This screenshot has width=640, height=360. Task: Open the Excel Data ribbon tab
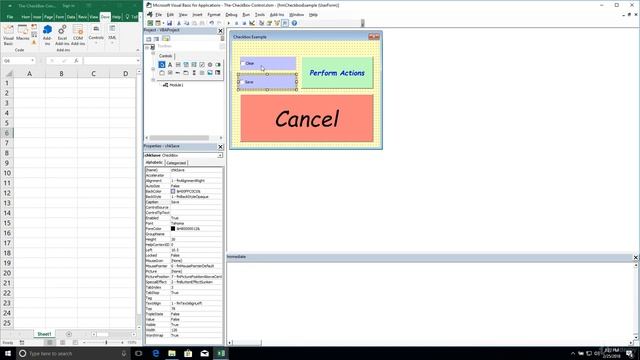(71, 17)
